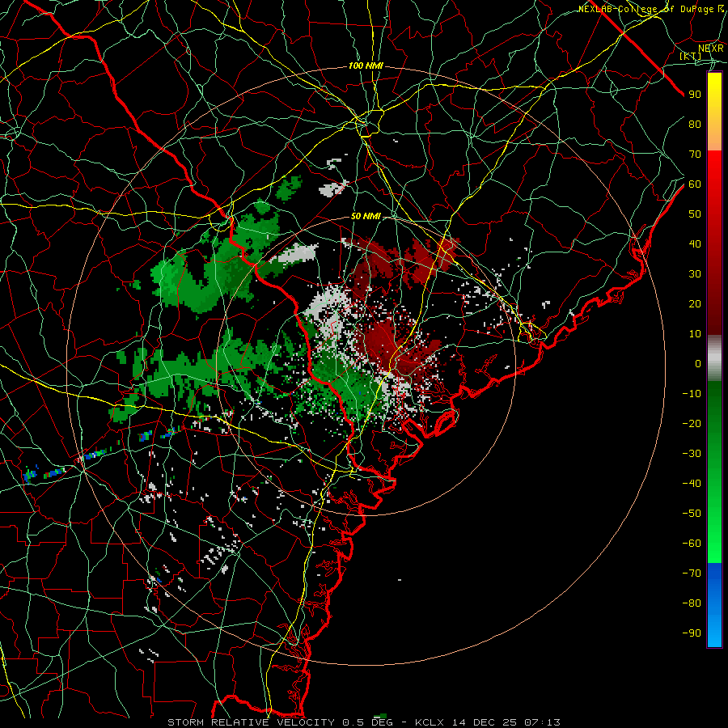Click the -50 value on velocity scale
Image resolution: width=728 pixels, height=728 pixels.
(x=692, y=514)
